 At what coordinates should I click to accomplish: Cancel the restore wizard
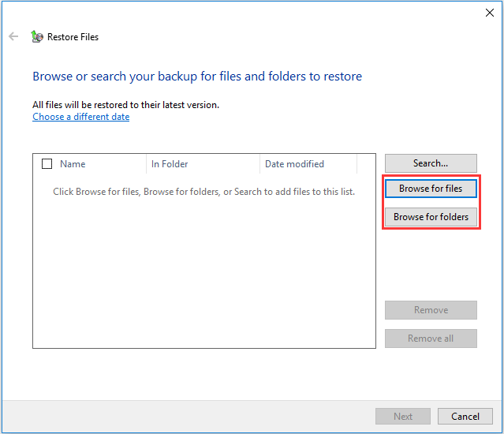tap(465, 416)
